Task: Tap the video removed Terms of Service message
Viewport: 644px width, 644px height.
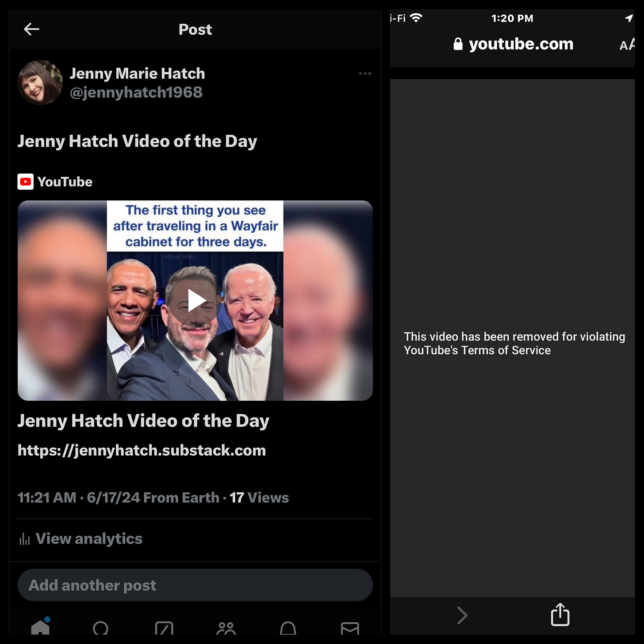Action: 514,343
